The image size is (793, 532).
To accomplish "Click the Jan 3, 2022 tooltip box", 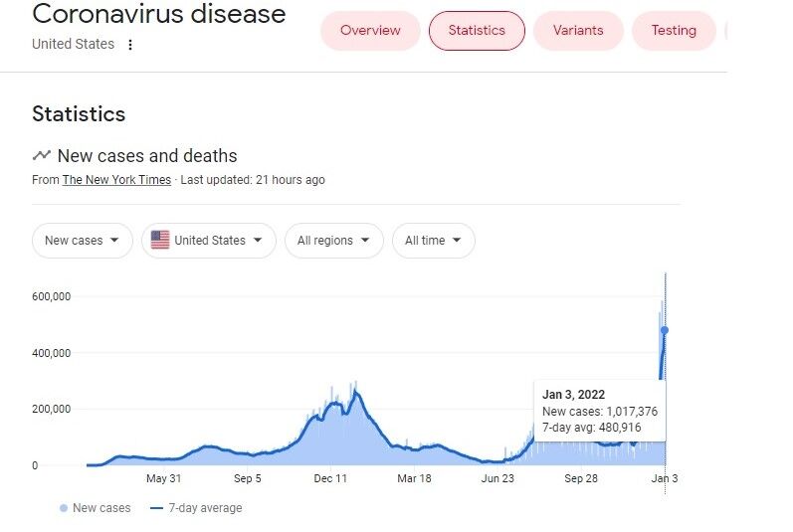I will pyautogui.click(x=600, y=411).
